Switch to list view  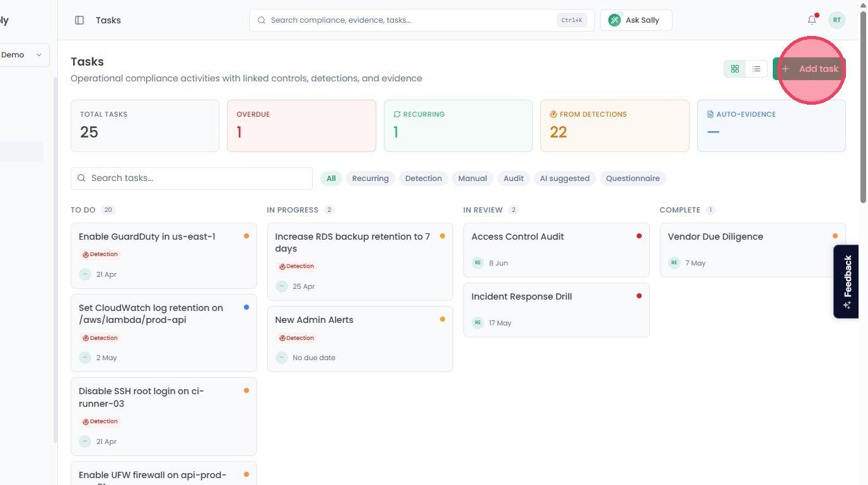(x=756, y=69)
